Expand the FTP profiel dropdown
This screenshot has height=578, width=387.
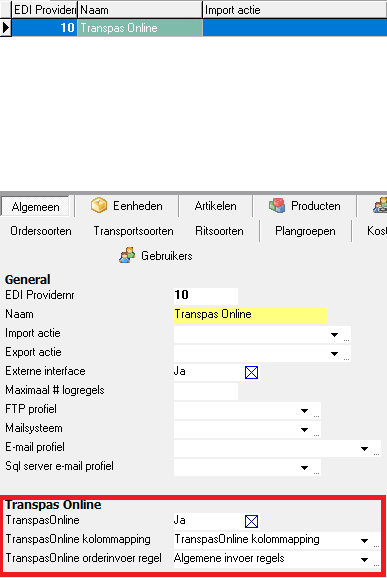[x=304, y=411]
